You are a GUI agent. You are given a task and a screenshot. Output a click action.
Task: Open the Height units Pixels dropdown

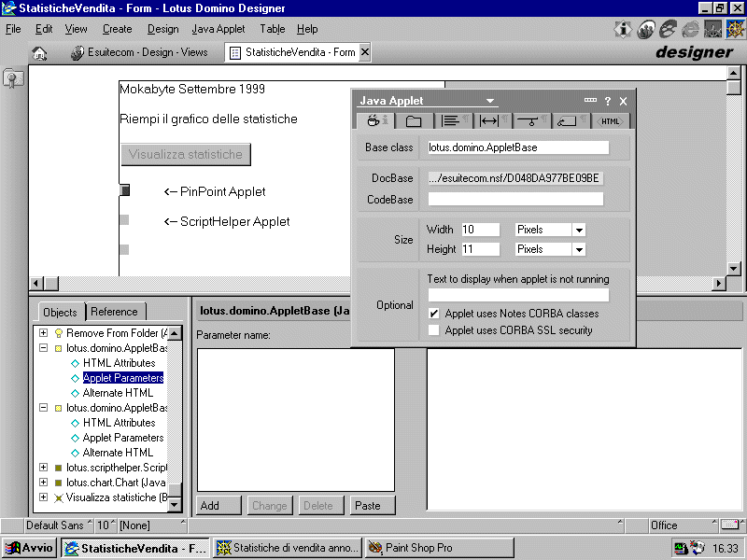coord(579,249)
